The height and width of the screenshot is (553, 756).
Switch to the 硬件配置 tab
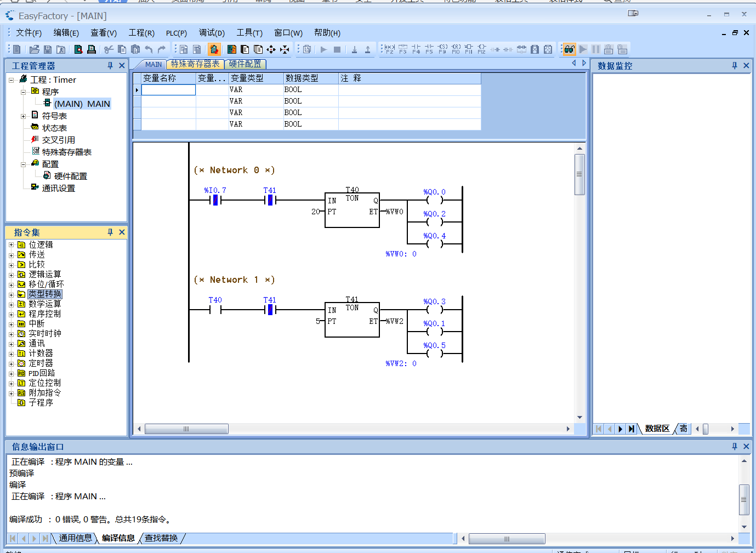click(x=246, y=64)
